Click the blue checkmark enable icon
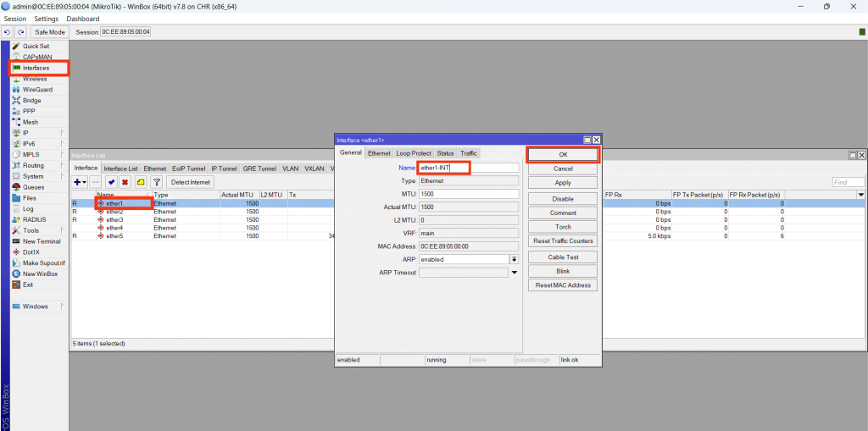868x431 pixels. pos(111,182)
